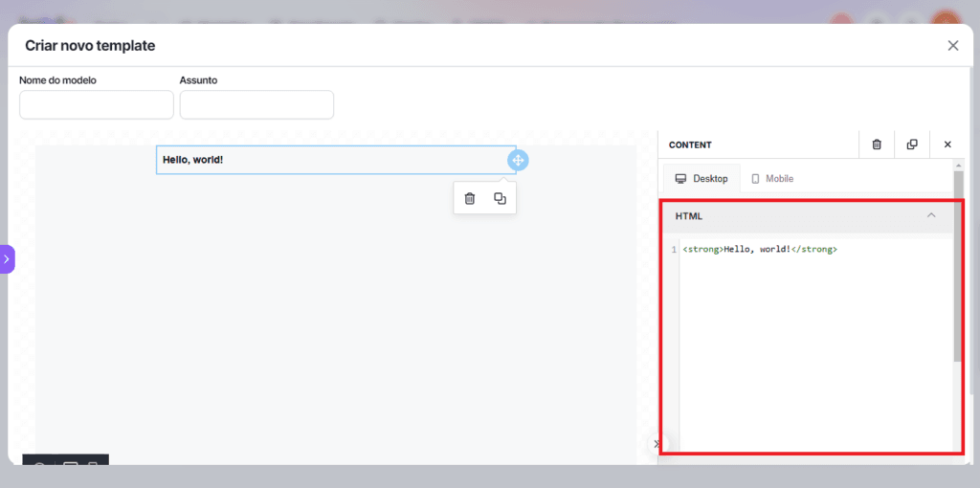Click the Nome do modelo input field

pyautogui.click(x=97, y=105)
